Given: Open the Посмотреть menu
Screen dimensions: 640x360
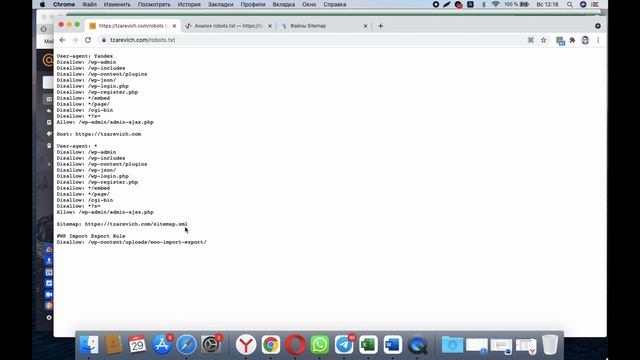Looking at the screenshot, I should [x=154, y=4].
